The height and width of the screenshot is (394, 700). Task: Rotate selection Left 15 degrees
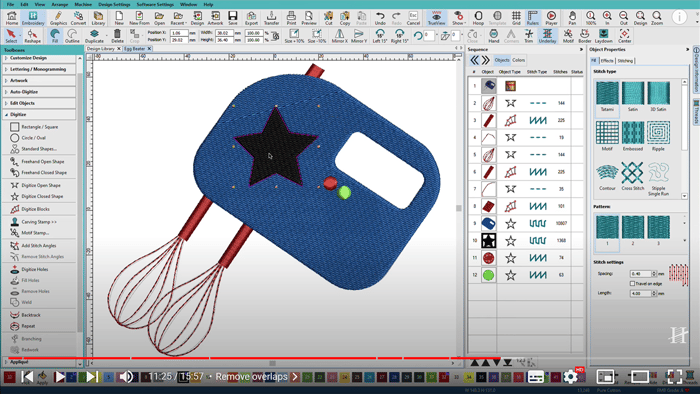coord(380,36)
